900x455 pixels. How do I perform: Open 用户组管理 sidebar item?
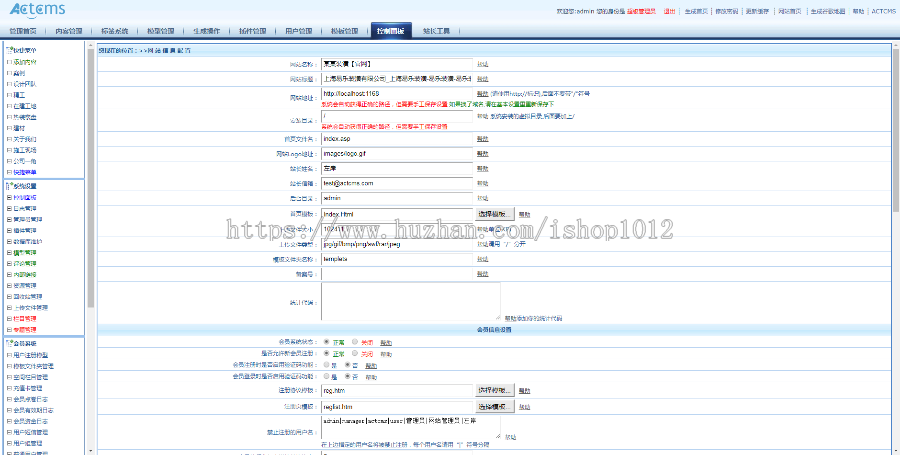(30, 444)
